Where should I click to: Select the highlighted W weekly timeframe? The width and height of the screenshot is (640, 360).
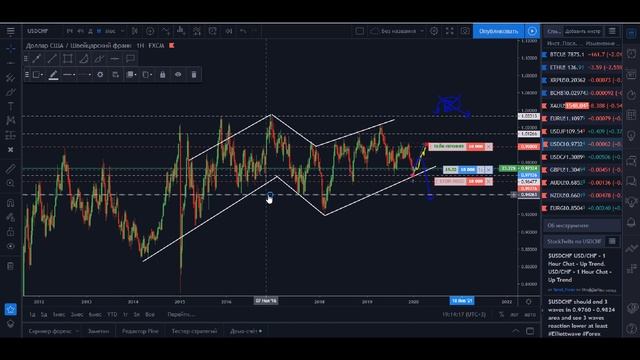pos(99,31)
